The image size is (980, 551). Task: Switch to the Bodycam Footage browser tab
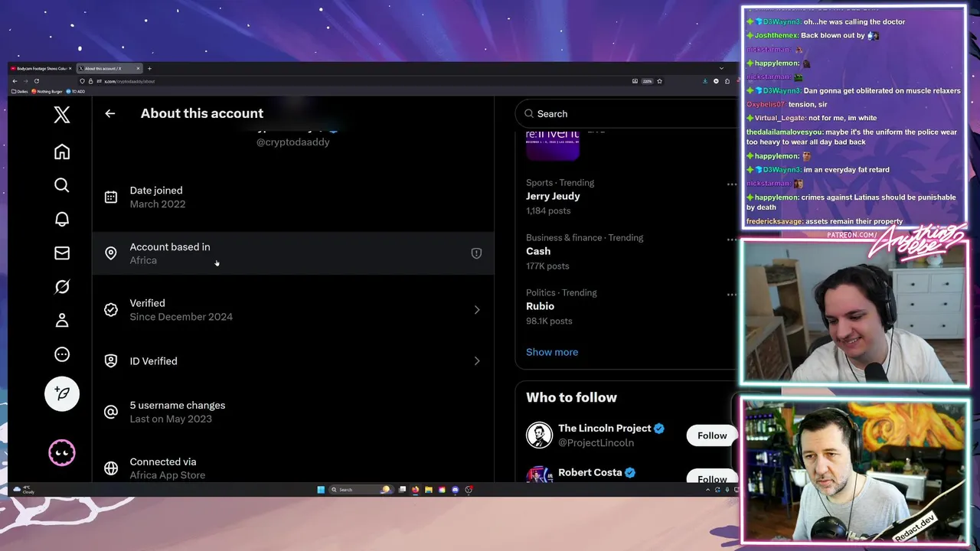click(x=41, y=68)
